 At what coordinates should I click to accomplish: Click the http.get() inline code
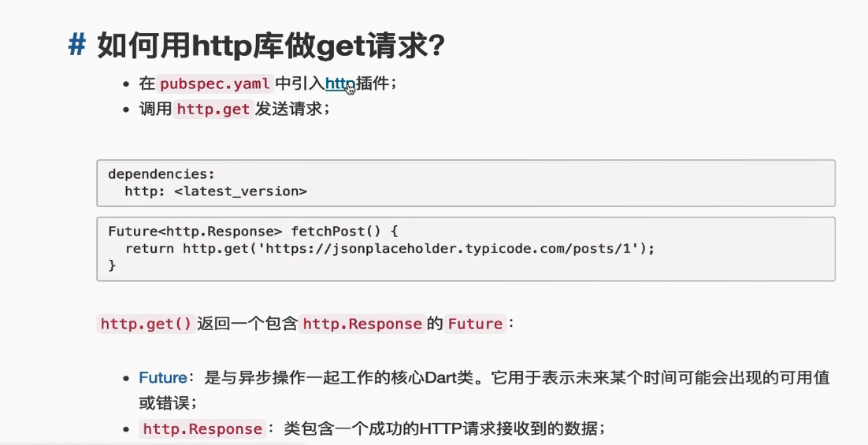tap(146, 324)
